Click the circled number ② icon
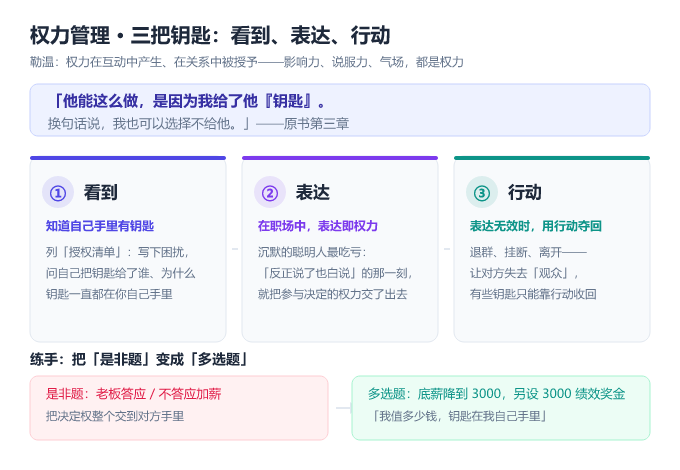This screenshot has height=470, width=680. click(270, 192)
